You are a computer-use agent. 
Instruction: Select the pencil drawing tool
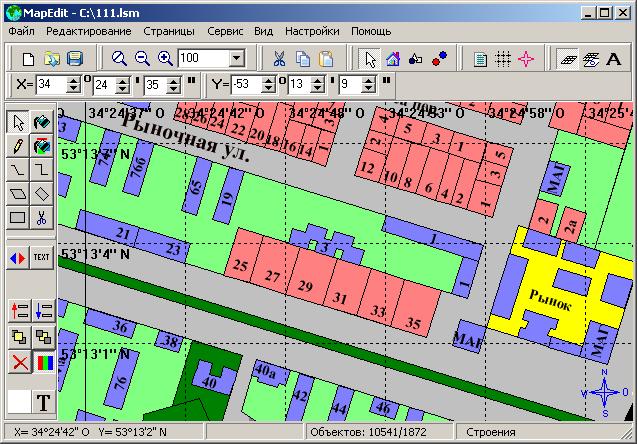[x=17, y=146]
